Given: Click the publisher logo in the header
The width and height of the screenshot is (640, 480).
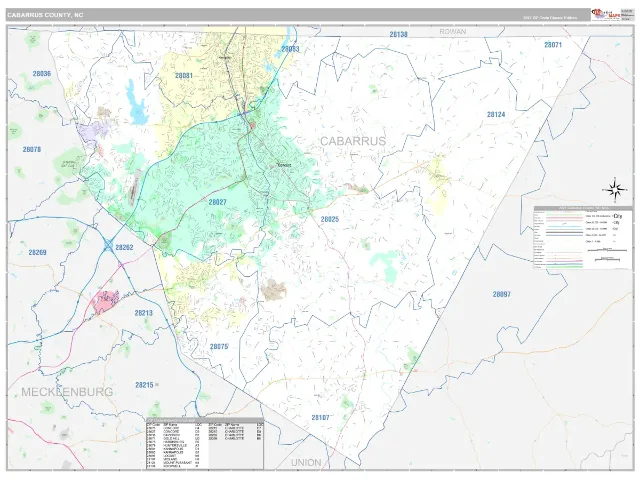Looking at the screenshot, I should [x=605, y=14].
